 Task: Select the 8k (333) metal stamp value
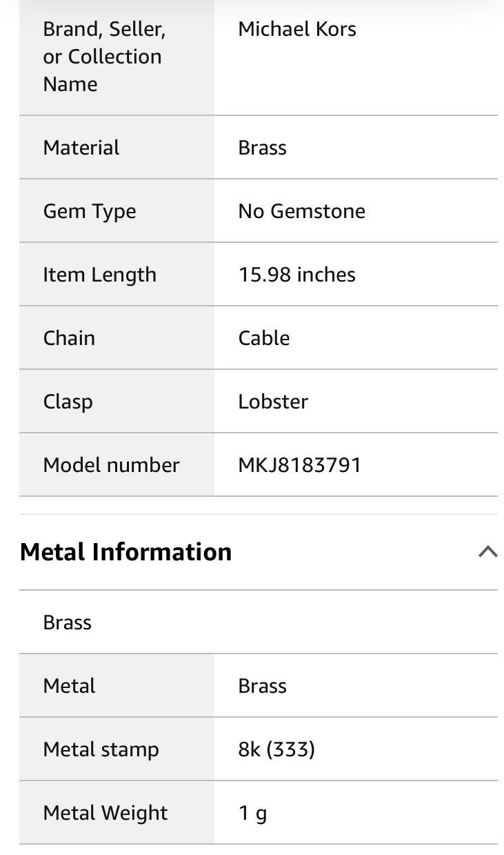(276, 749)
